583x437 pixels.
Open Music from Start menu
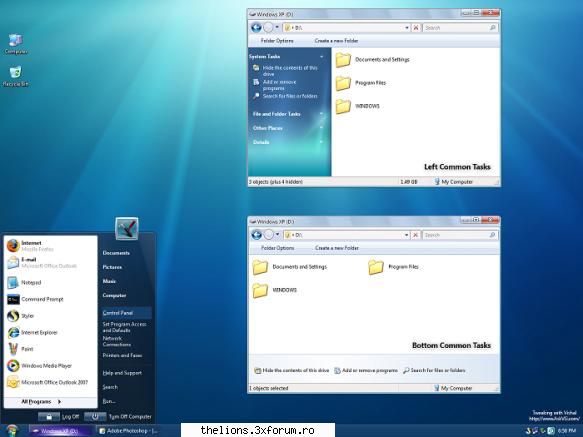[x=109, y=281]
